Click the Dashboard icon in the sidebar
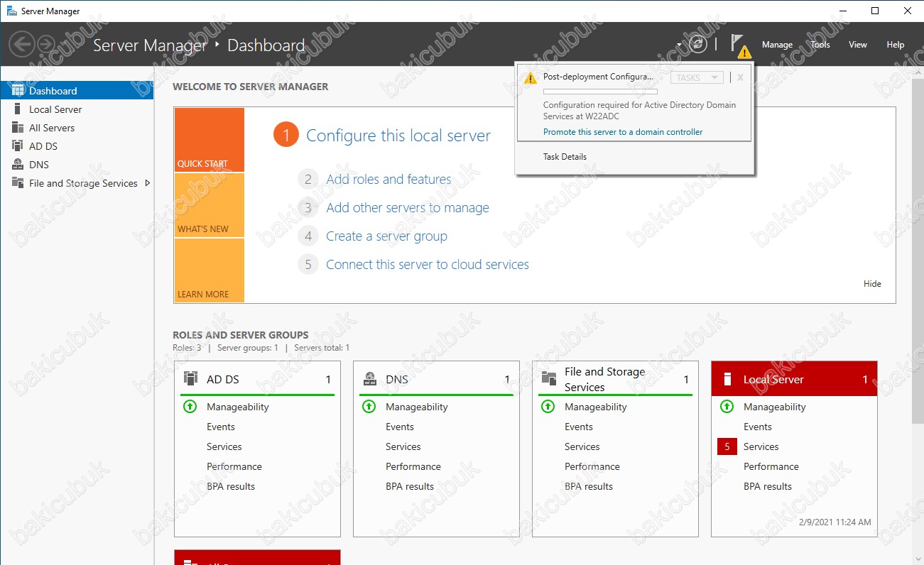 tap(18, 91)
